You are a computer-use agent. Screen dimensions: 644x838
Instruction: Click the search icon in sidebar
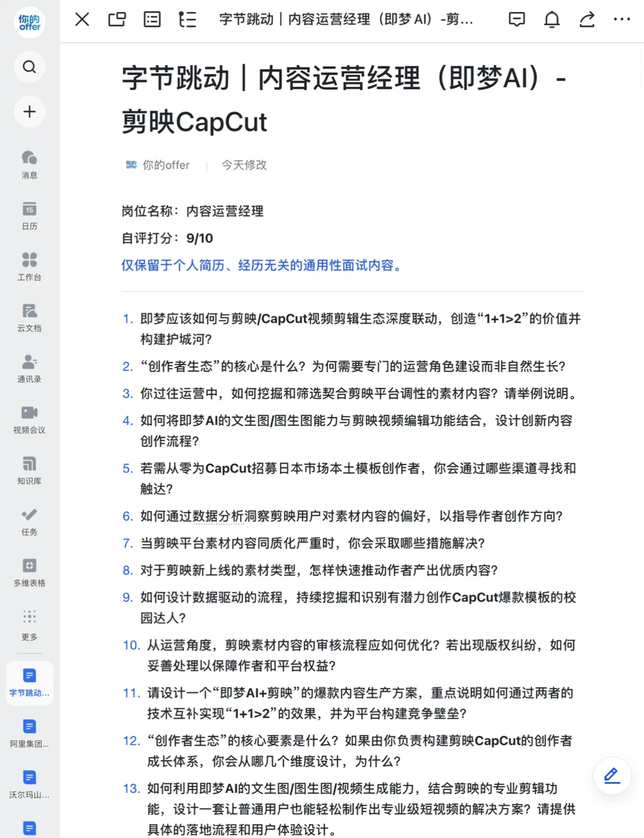point(29,67)
